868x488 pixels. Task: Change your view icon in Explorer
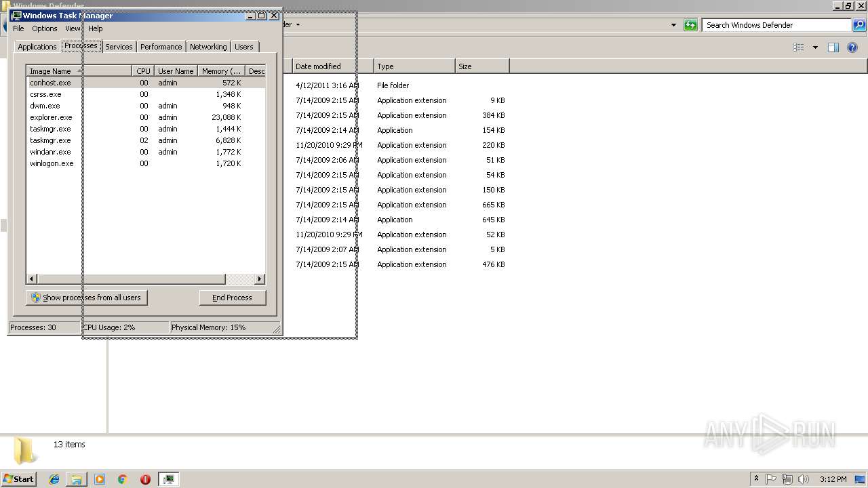pos(799,47)
